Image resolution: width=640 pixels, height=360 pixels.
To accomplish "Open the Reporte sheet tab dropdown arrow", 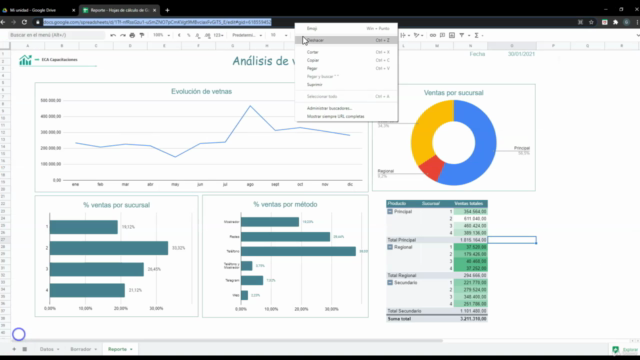I will pos(131,349).
